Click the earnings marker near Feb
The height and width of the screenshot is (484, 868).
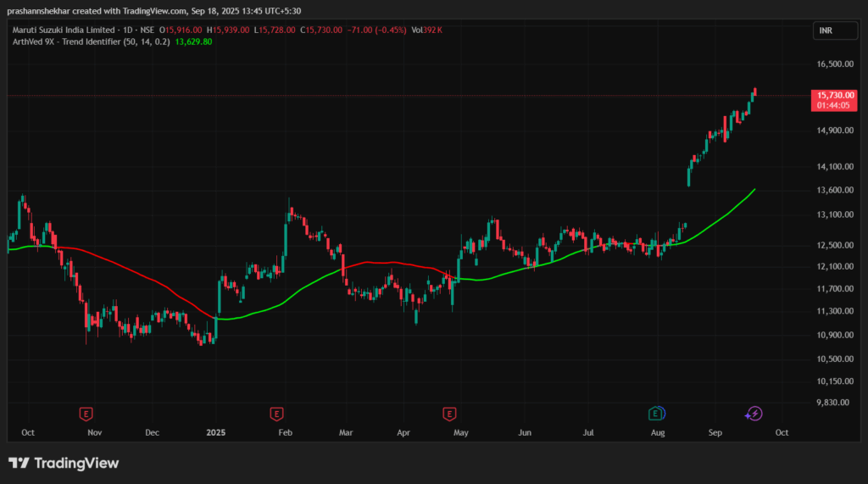pos(276,414)
